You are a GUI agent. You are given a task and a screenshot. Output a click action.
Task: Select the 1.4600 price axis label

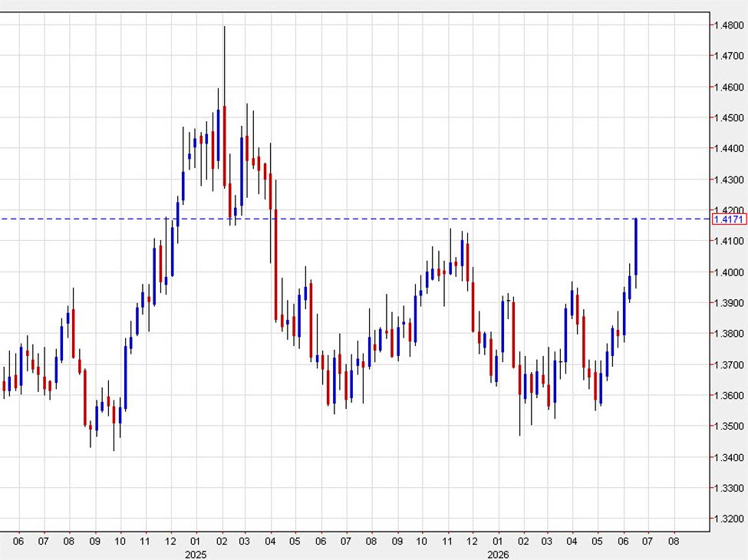[x=730, y=87]
